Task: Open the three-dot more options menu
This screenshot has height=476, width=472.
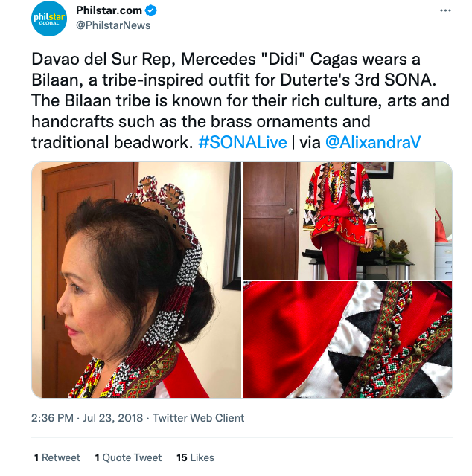Action: (445, 10)
